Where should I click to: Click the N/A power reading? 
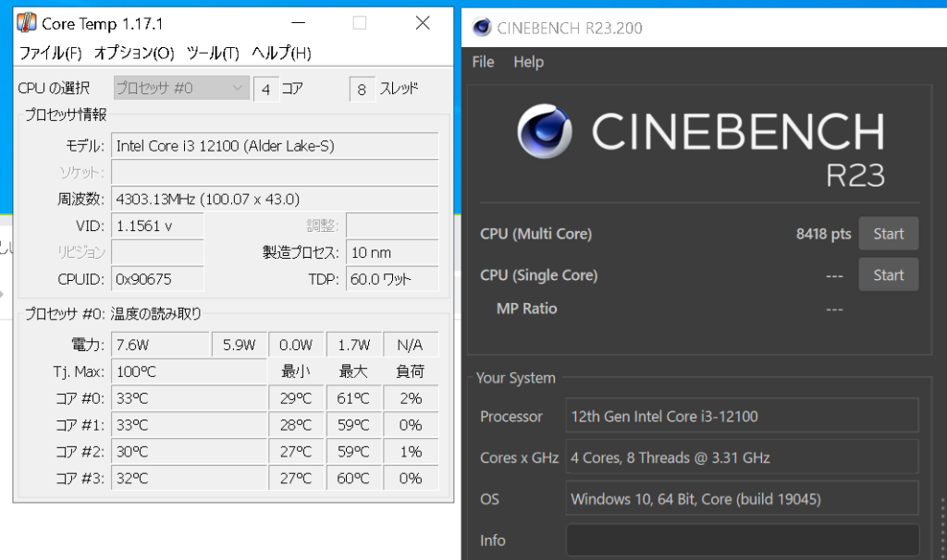pyautogui.click(x=411, y=345)
